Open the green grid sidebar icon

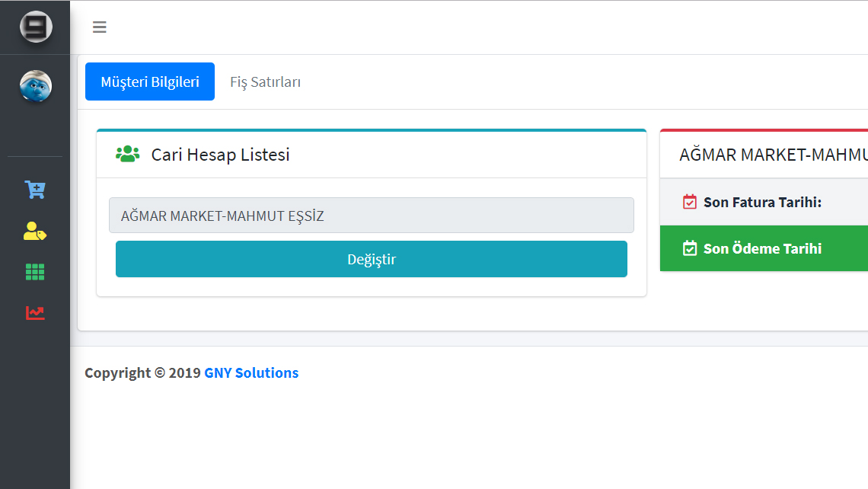[35, 272]
